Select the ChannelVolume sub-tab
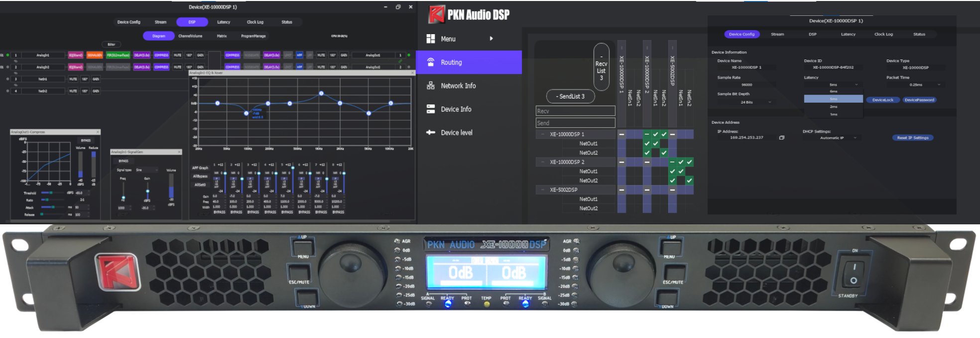Screen dimensions: 980x338 [190, 36]
